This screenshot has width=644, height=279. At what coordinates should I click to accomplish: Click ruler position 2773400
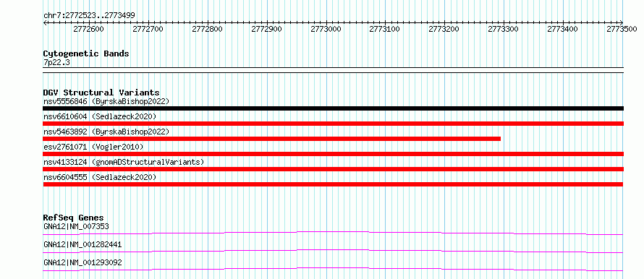pos(562,29)
